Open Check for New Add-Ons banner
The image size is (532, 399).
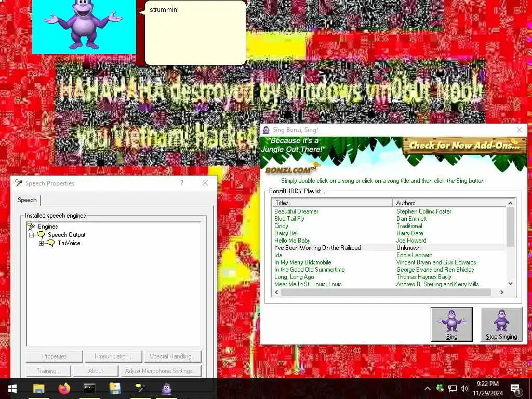pos(464,145)
